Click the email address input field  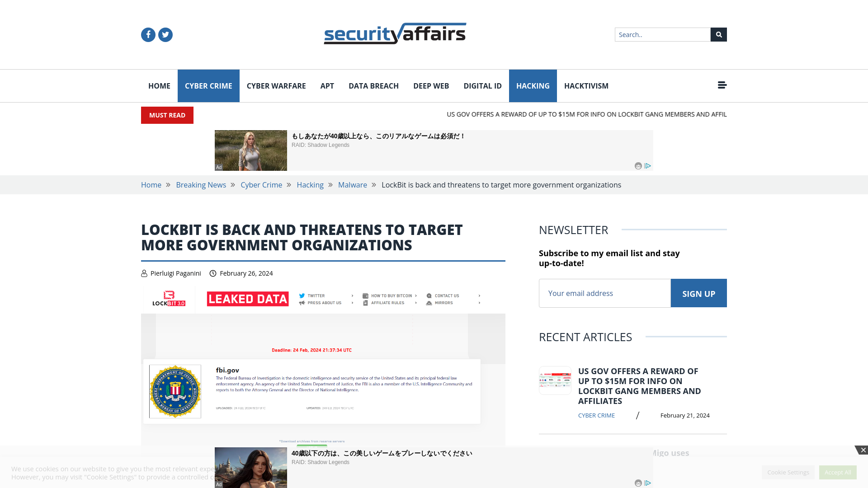click(604, 293)
